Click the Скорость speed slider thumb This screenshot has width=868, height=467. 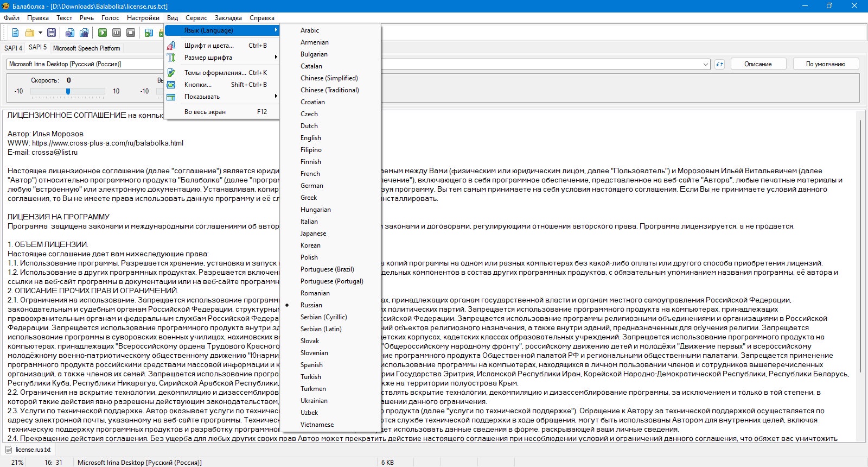coord(68,91)
